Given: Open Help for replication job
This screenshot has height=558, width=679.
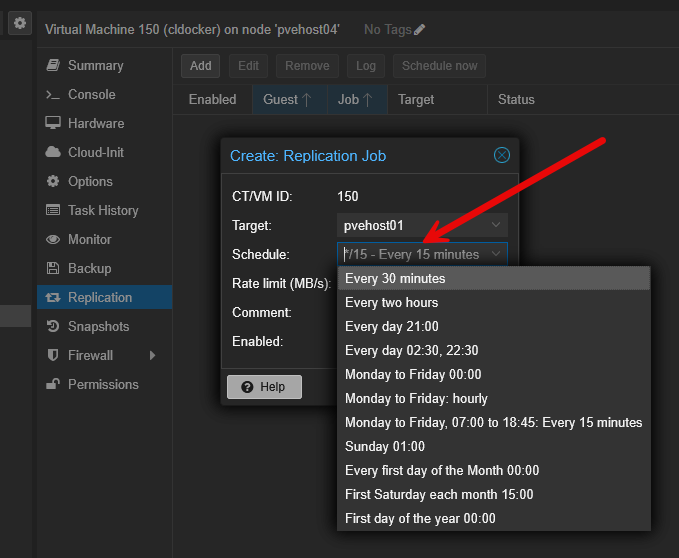Looking at the screenshot, I should click(264, 387).
